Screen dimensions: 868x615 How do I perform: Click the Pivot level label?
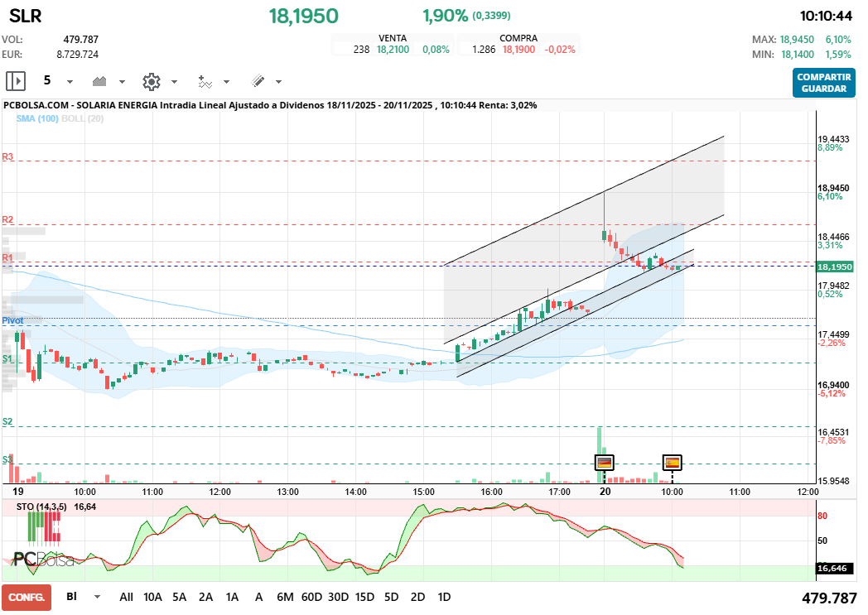pos(12,320)
